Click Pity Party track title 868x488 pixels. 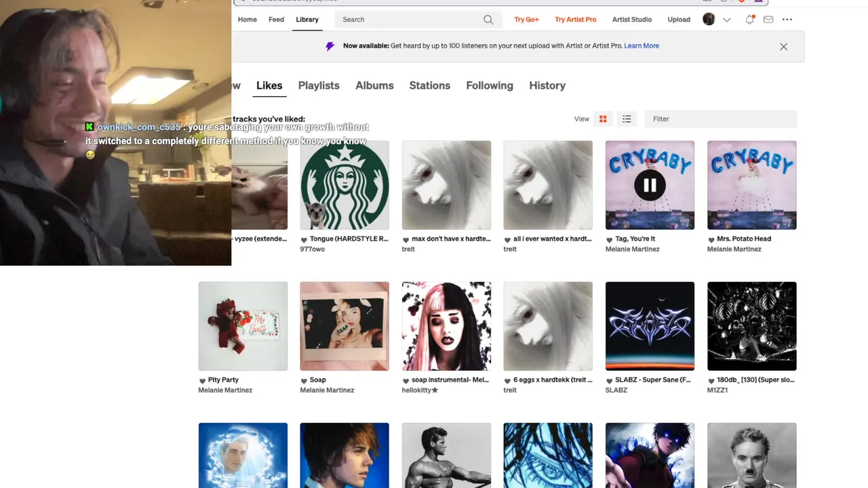point(223,380)
